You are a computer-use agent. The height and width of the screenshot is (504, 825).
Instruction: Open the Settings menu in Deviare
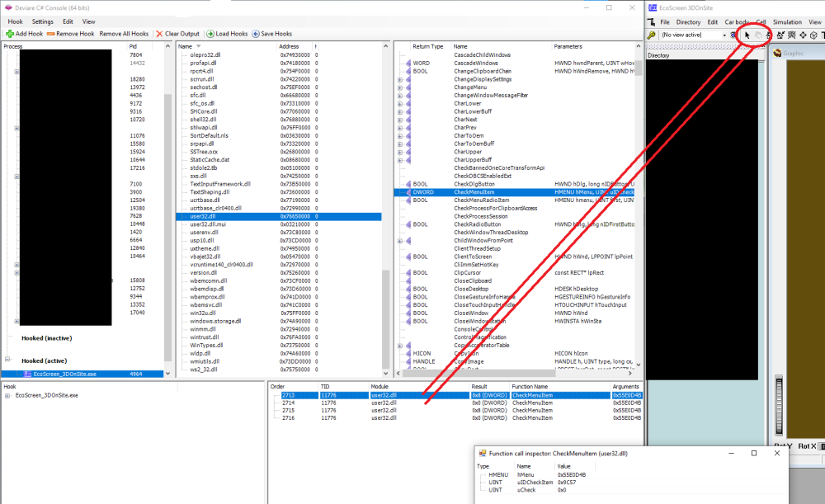click(43, 21)
